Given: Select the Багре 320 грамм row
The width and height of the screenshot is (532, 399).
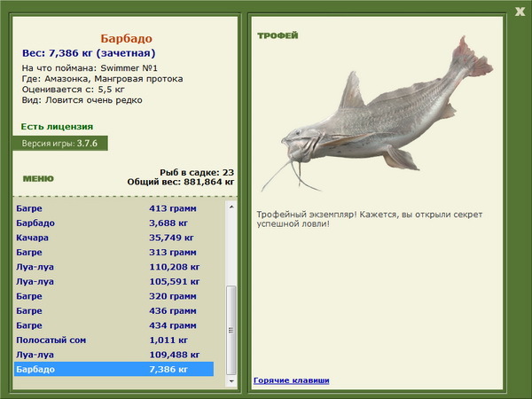Looking at the screenshot, I should coord(114,296).
